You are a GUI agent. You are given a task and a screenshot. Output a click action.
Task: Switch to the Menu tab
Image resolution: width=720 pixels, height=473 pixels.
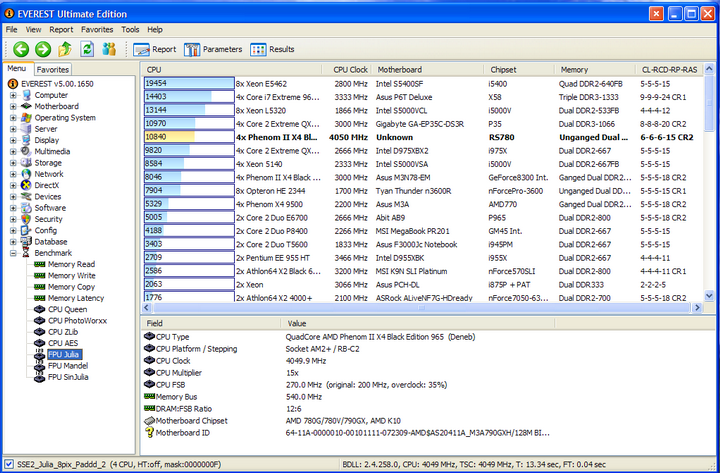click(17, 68)
